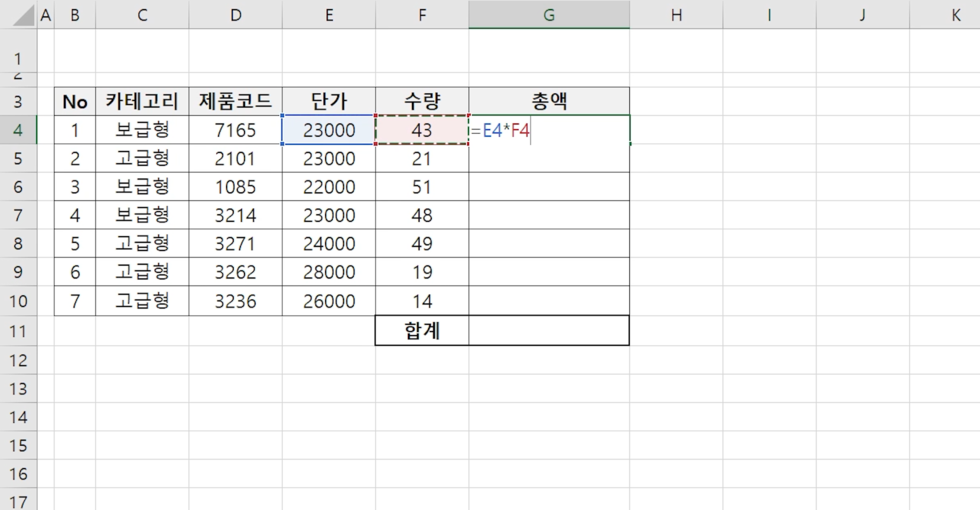Click the empty total cell beside 합계
Image resolution: width=980 pixels, height=510 pixels.
549,331
